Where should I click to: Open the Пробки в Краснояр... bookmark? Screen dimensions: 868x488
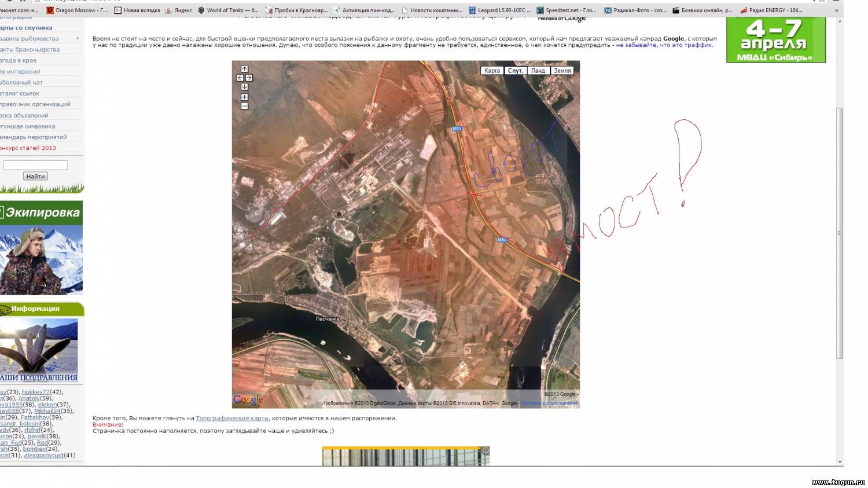297,10
